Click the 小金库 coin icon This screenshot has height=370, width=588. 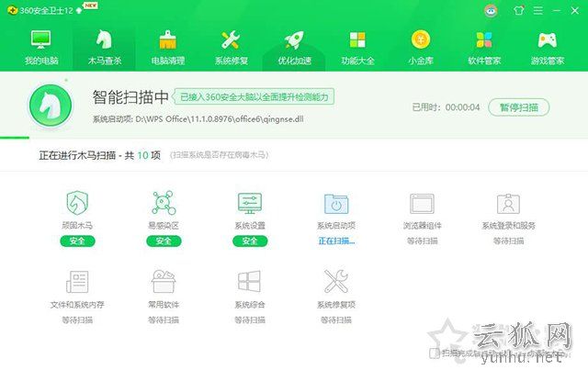(x=421, y=39)
